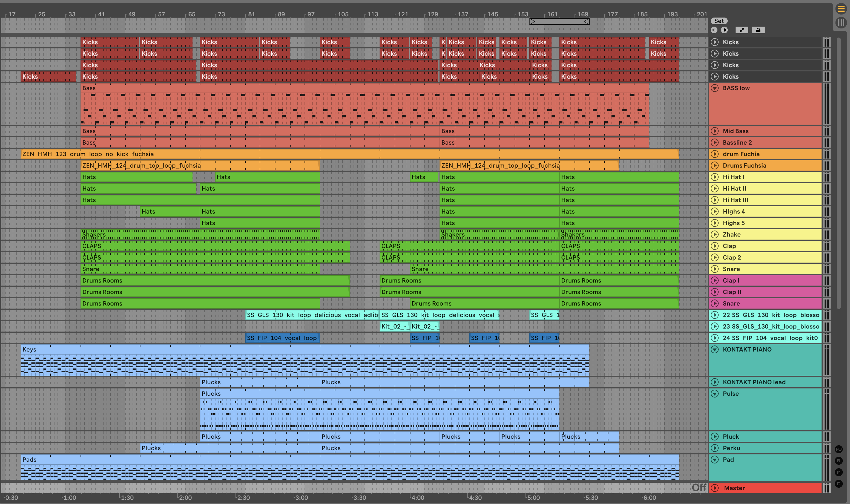Screen dimensions: 850x504
Task: Toggle the R returns section button
Action: tap(838, 460)
